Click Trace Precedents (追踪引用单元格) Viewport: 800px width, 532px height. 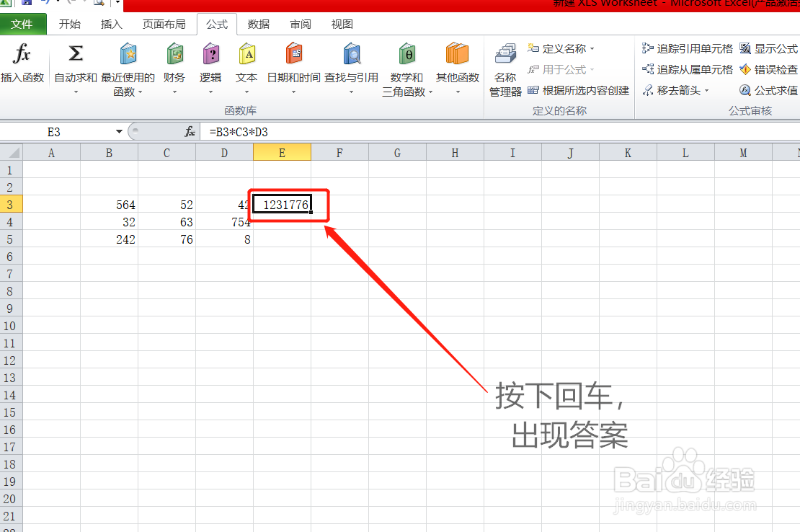(x=688, y=48)
